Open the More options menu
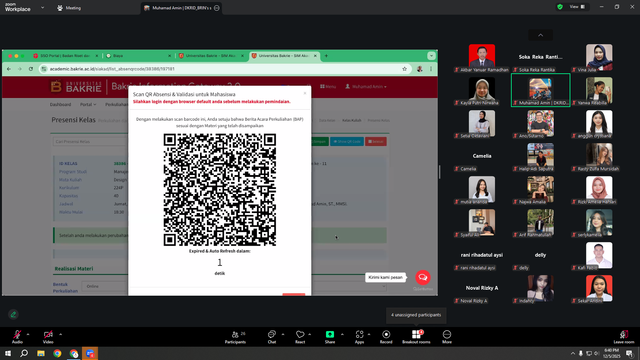Viewport: 640px width, 360px height. point(447,336)
